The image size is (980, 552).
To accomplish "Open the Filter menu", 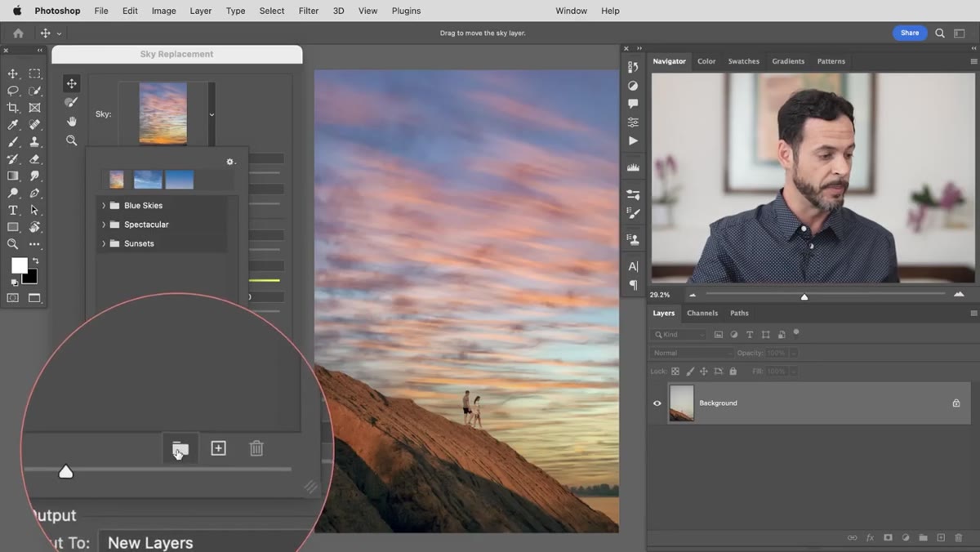I will (x=309, y=11).
